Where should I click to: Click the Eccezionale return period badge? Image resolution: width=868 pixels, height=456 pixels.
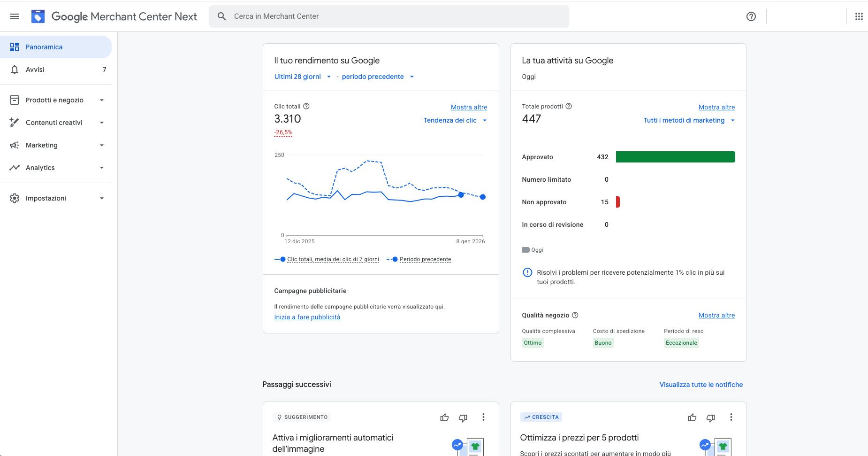pos(681,343)
